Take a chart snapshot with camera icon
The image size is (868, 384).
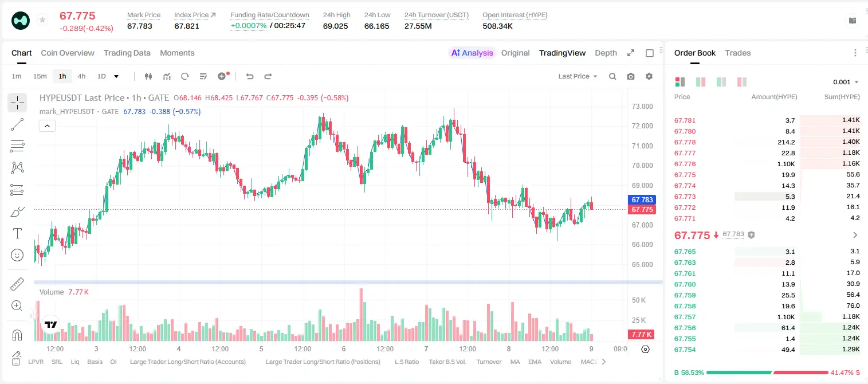point(631,76)
